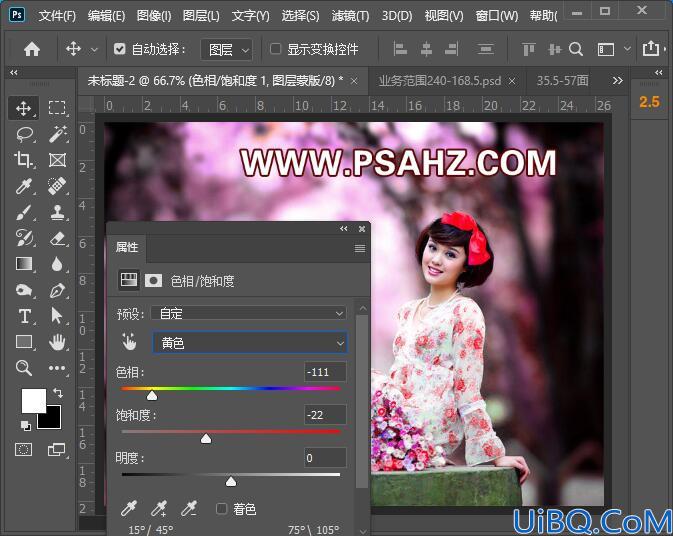Select the Frame tool

tap(57, 160)
